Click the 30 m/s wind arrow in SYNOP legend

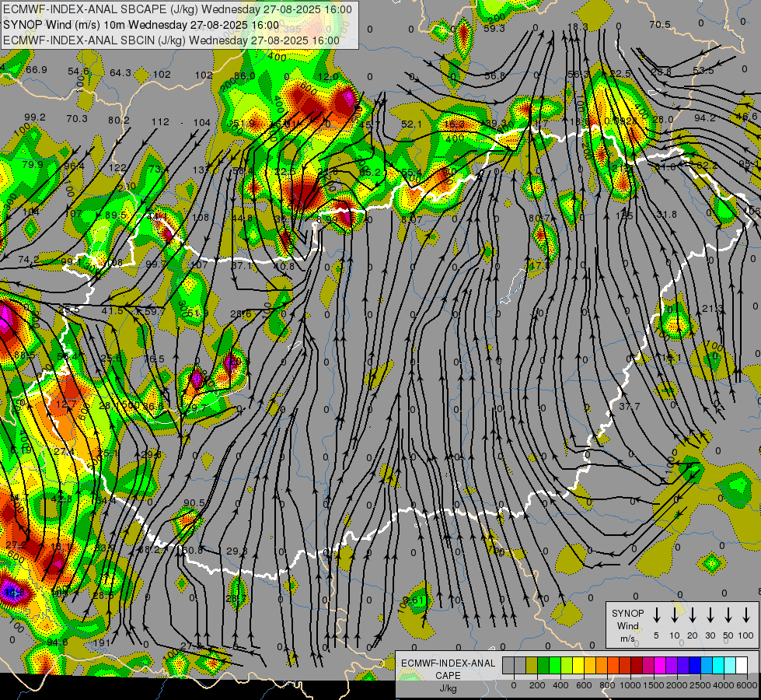pos(710,615)
